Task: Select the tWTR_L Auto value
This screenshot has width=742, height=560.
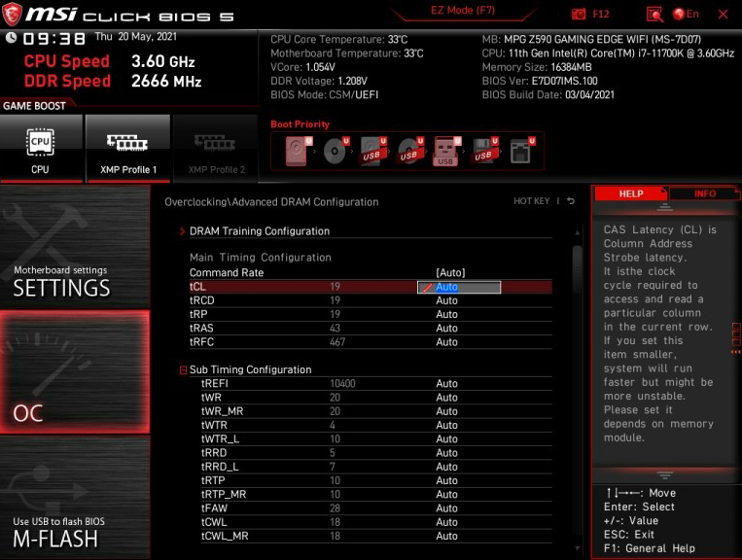Action: [446, 438]
